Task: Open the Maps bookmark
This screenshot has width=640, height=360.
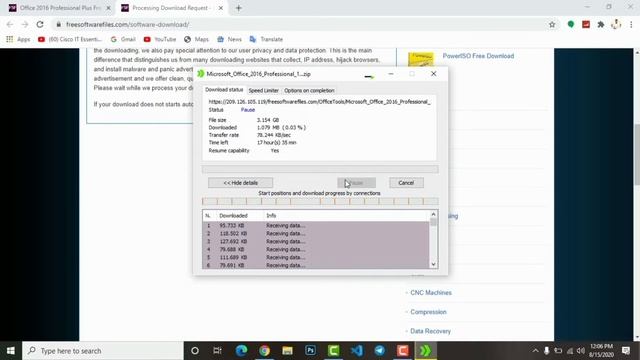Action: 196,39
